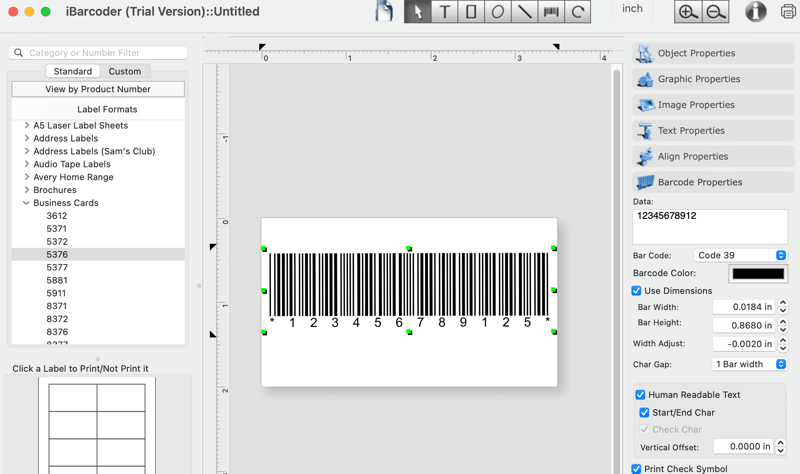Open Barcode Properties panel
The height and width of the screenshot is (474, 800).
(x=713, y=182)
